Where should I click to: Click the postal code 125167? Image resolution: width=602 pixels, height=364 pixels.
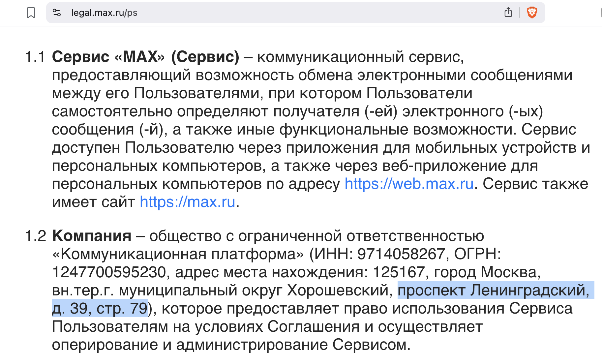[x=398, y=272]
